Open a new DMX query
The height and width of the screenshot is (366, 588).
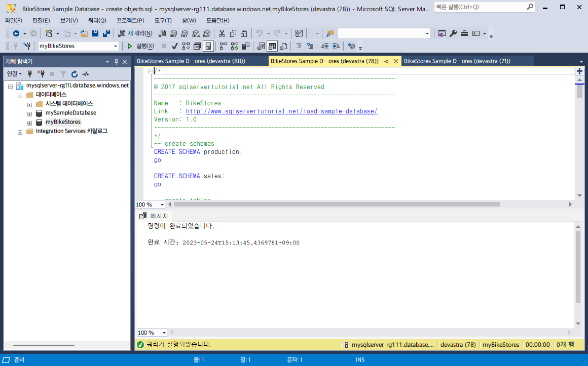coord(185,34)
